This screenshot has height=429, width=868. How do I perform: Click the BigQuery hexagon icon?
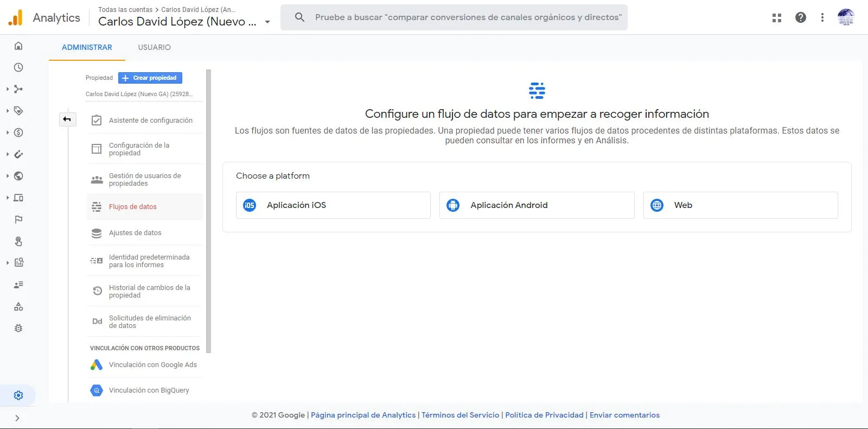(97, 390)
